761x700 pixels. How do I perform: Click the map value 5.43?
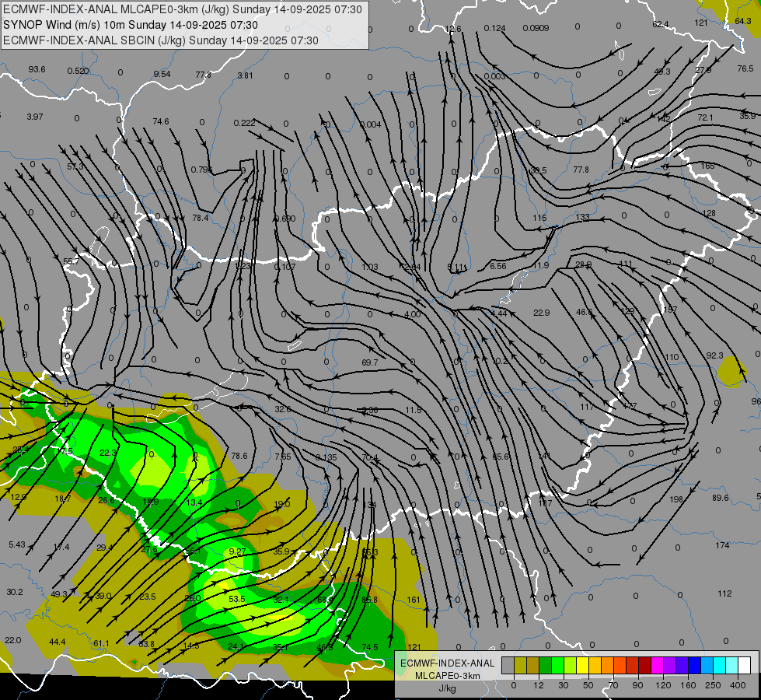(x=17, y=544)
